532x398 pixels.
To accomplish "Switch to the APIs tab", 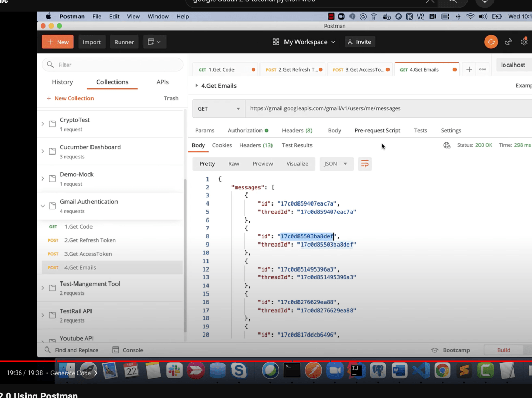I will click(x=163, y=82).
